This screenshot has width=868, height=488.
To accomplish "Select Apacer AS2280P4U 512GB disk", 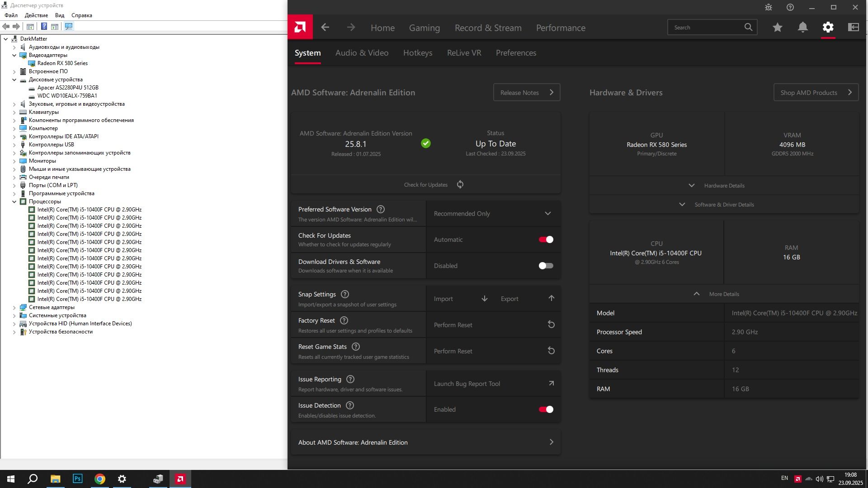I will coord(68,88).
